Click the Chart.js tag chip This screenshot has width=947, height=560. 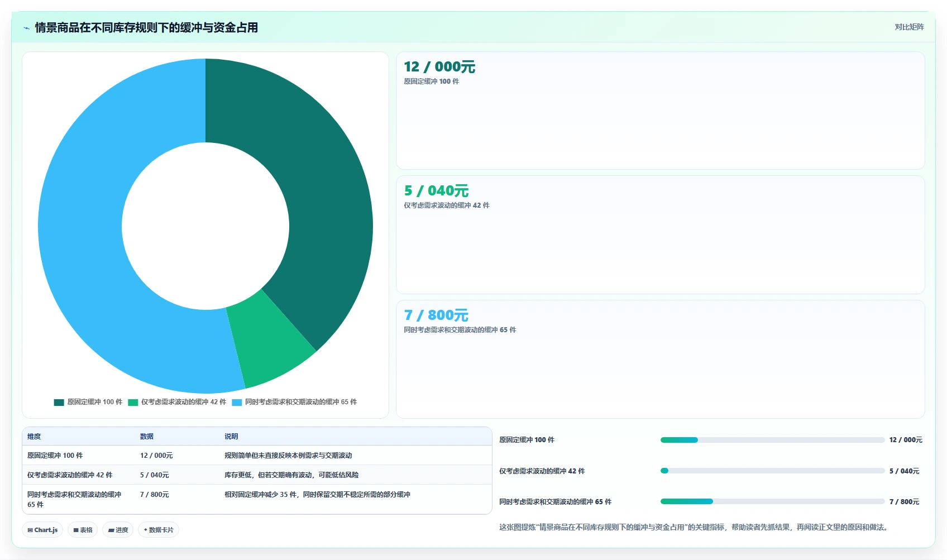(42, 530)
